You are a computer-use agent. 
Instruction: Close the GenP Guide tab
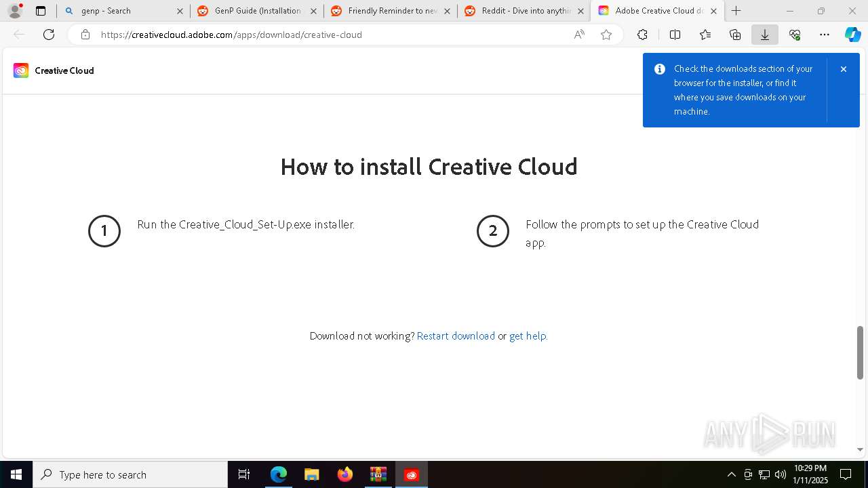[313, 11]
